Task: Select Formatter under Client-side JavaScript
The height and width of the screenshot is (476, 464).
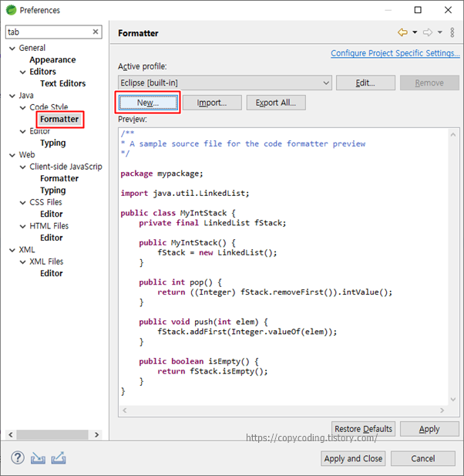Action: [x=59, y=178]
